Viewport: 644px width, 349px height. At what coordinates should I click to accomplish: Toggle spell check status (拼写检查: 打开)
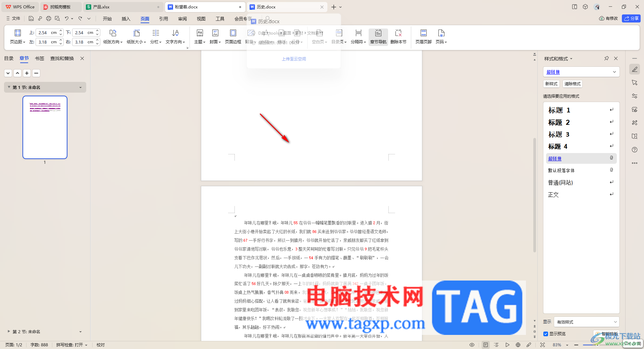click(71, 345)
